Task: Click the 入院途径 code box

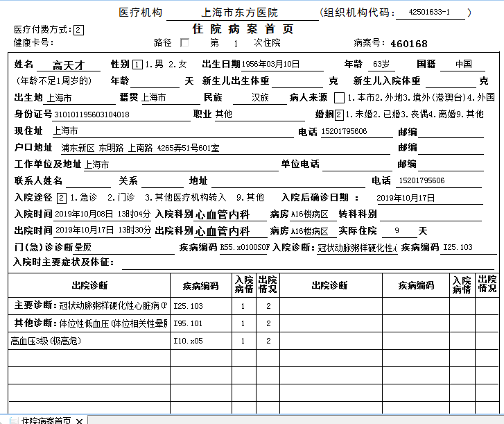Action: [62, 198]
